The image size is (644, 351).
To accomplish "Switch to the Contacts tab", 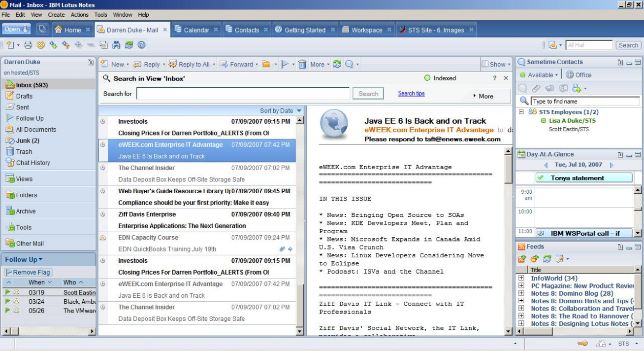I will [246, 30].
